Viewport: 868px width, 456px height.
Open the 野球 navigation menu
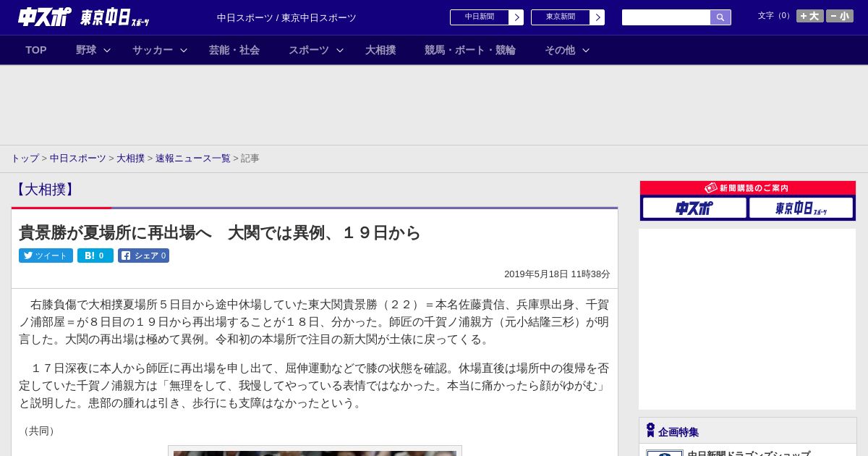coord(86,50)
